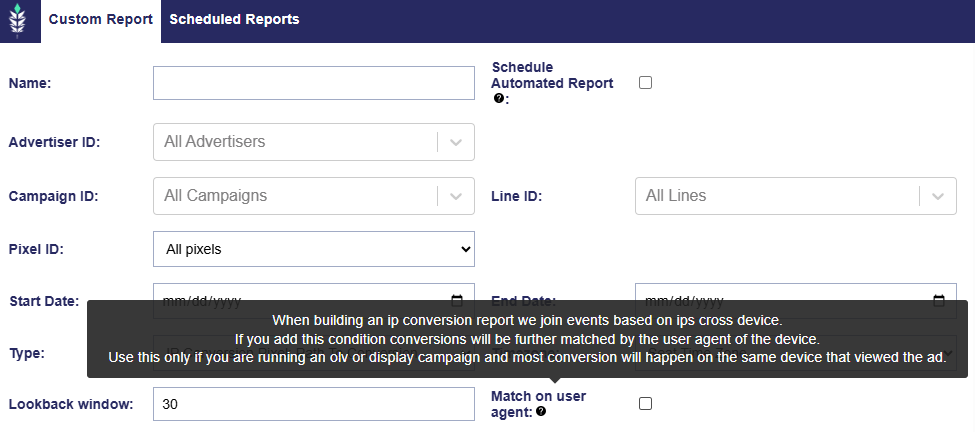Tick the Match on user agent checkbox
The width and height of the screenshot is (975, 432).
pos(645,403)
